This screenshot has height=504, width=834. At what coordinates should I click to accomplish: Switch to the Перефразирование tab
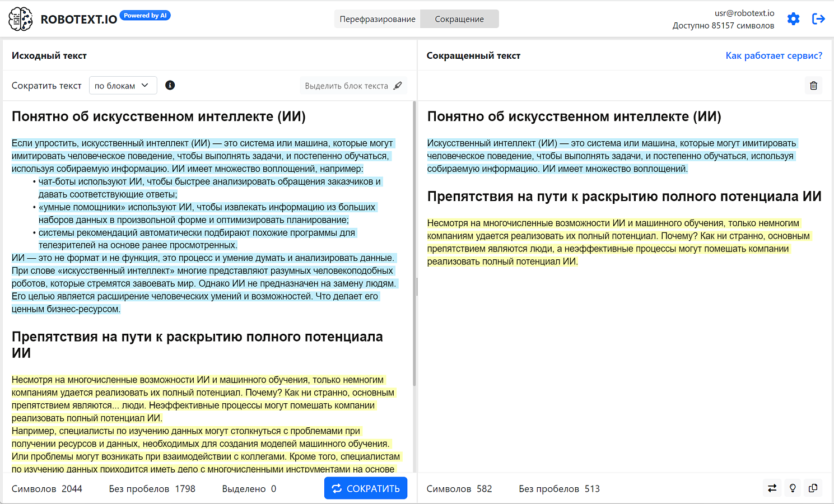point(378,19)
